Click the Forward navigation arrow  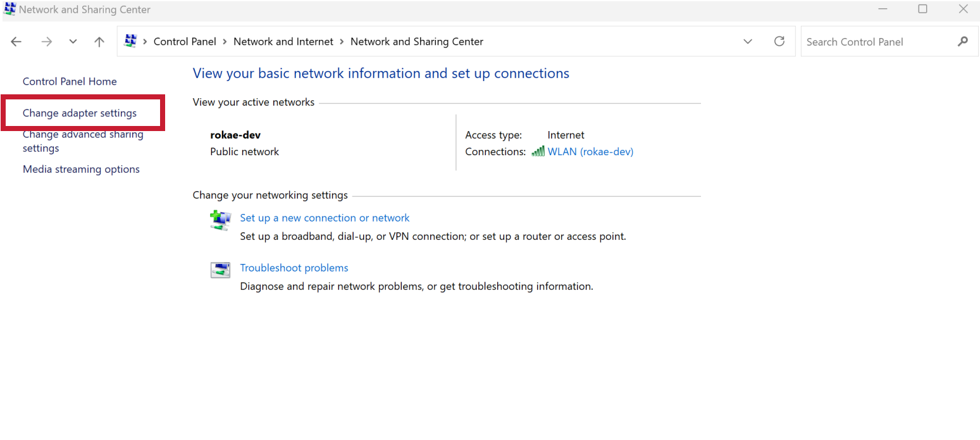(46, 42)
